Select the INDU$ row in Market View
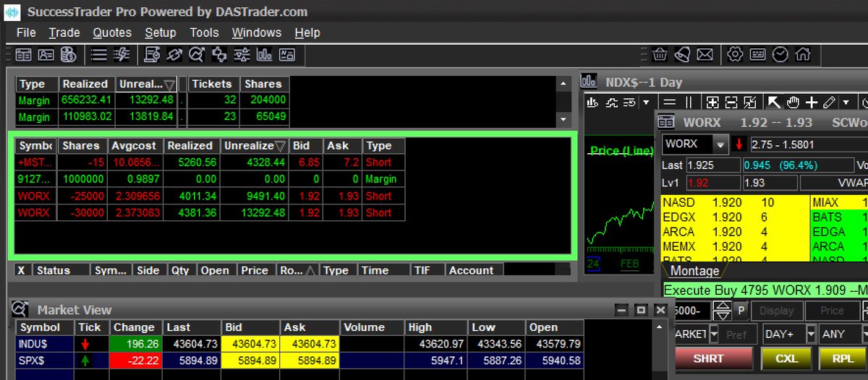Viewport: 868px width, 380px height. 299,344
